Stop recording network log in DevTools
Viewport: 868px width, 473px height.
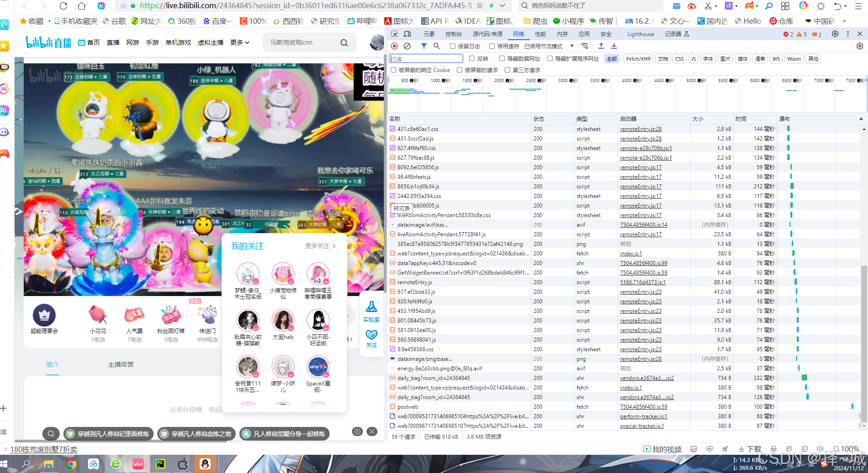coord(395,46)
